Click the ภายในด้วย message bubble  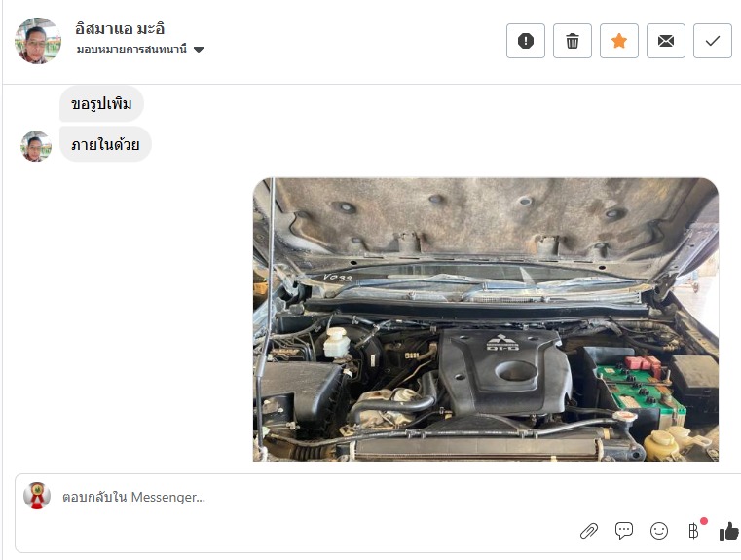[105, 144]
